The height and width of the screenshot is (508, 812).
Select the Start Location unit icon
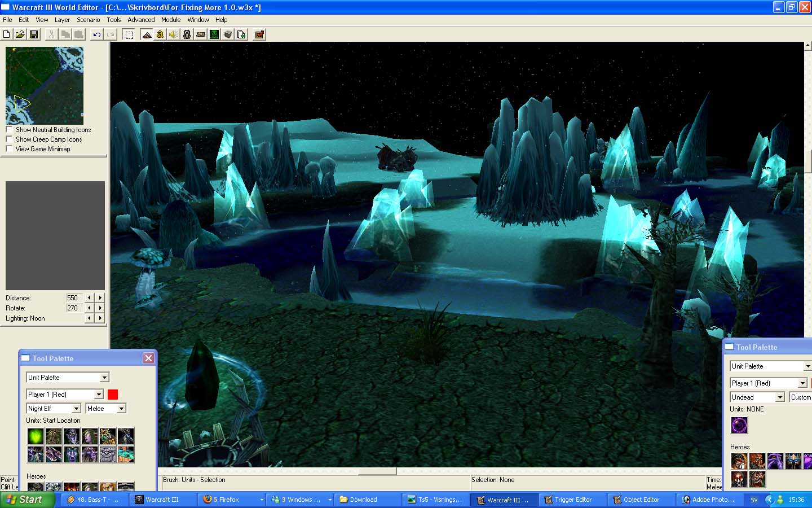click(36, 436)
